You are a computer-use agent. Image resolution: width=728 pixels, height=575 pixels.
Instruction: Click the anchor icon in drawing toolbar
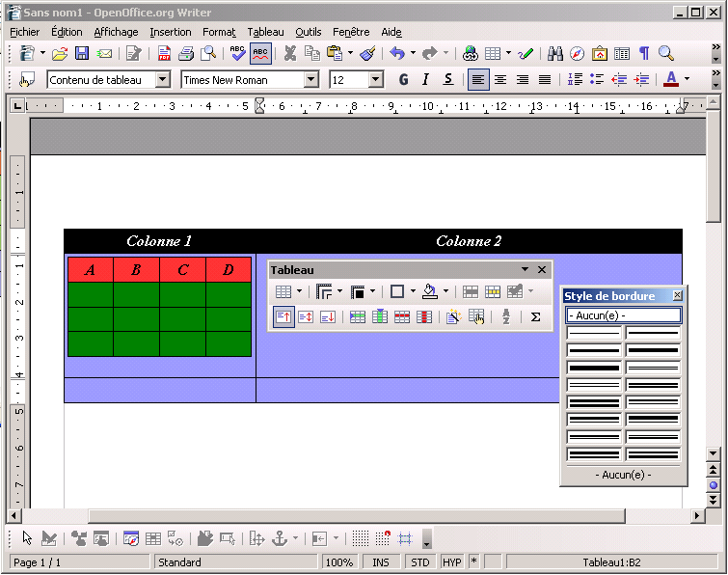[280, 538]
